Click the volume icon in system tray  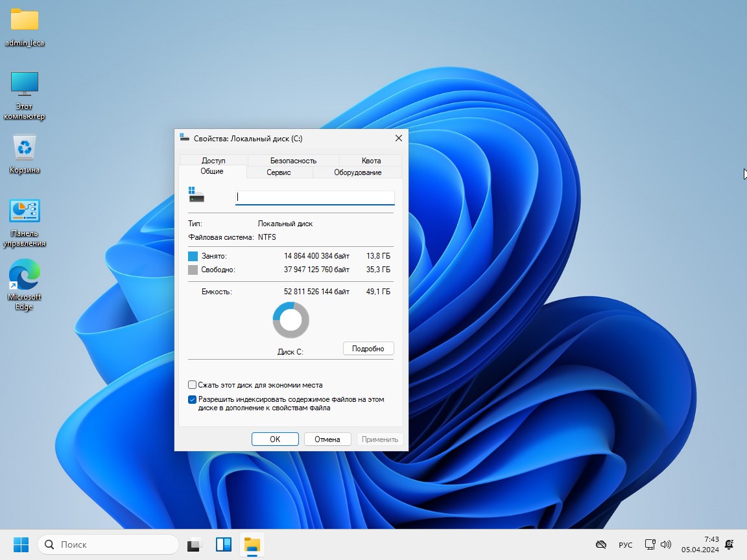(665, 544)
